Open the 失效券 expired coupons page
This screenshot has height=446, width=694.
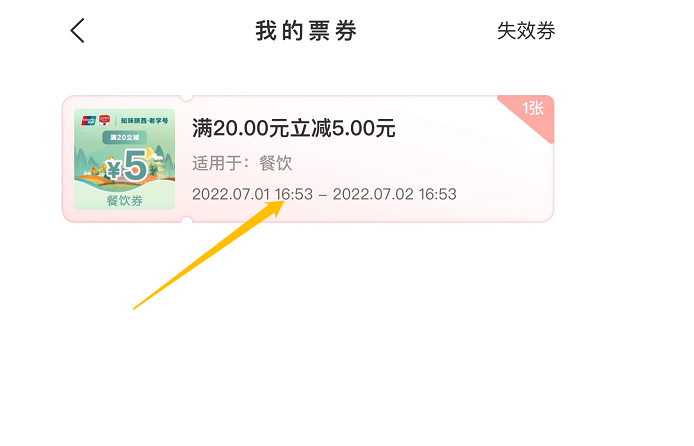pyautogui.click(x=526, y=31)
